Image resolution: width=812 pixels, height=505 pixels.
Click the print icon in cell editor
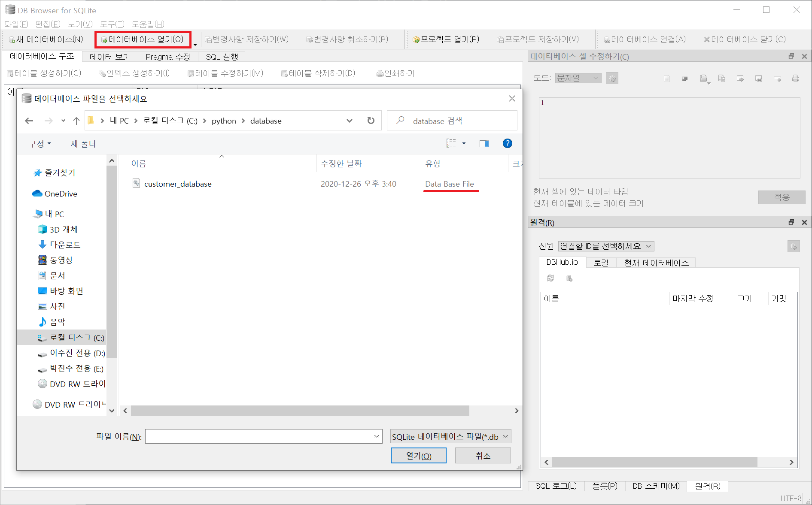tap(795, 79)
